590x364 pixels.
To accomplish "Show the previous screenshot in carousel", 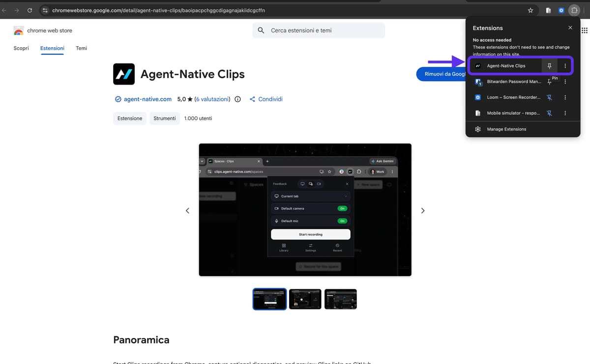I will pyautogui.click(x=187, y=210).
